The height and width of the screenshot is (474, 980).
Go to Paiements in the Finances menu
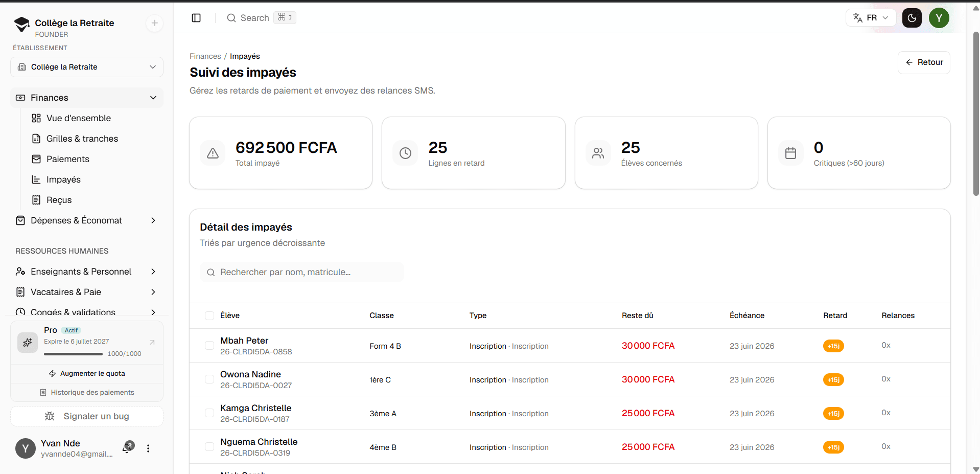[67, 159]
